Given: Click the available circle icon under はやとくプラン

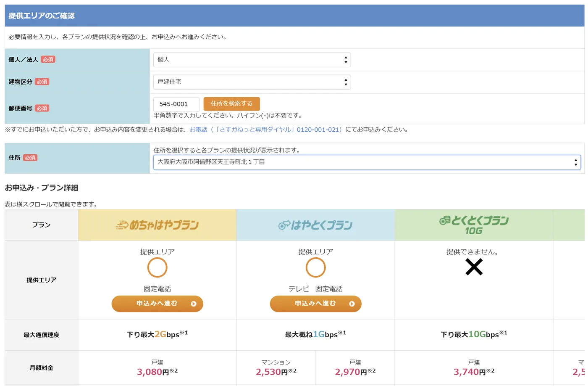Looking at the screenshot, I should pos(315,267).
